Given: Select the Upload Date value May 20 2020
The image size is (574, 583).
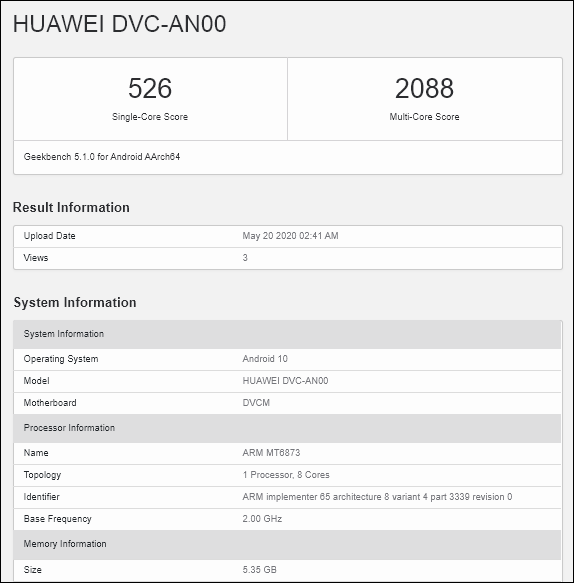Looking at the screenshot, I should [290, 236].
